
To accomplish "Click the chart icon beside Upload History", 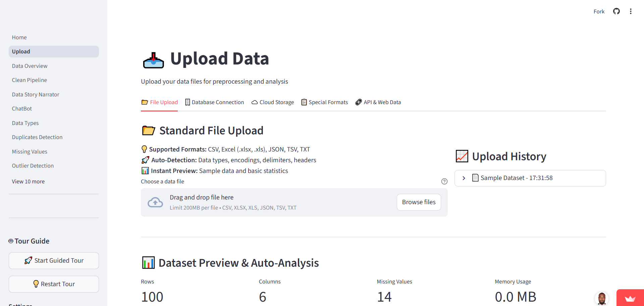I will tap(462, 156).
